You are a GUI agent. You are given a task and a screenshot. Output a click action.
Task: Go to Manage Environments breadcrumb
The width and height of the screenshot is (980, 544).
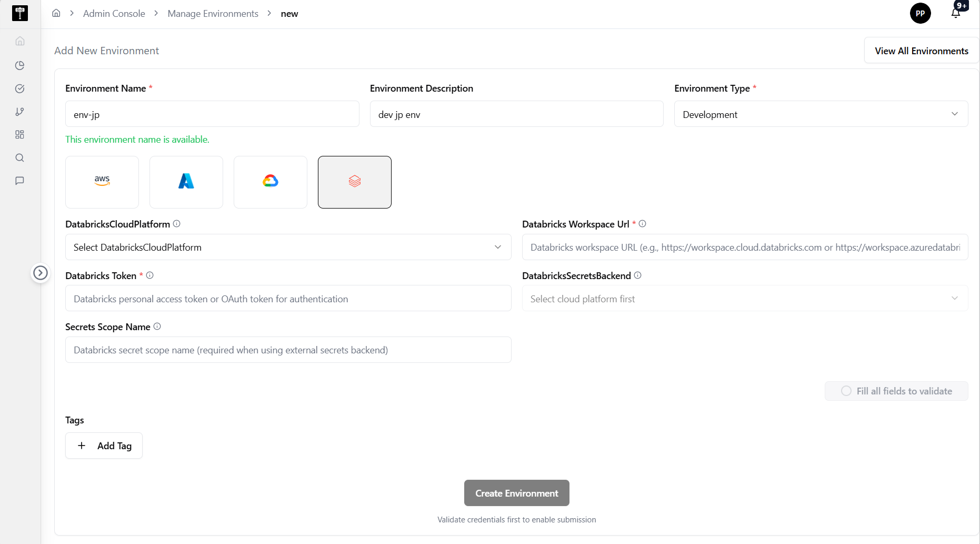click(x=213, y=14)
